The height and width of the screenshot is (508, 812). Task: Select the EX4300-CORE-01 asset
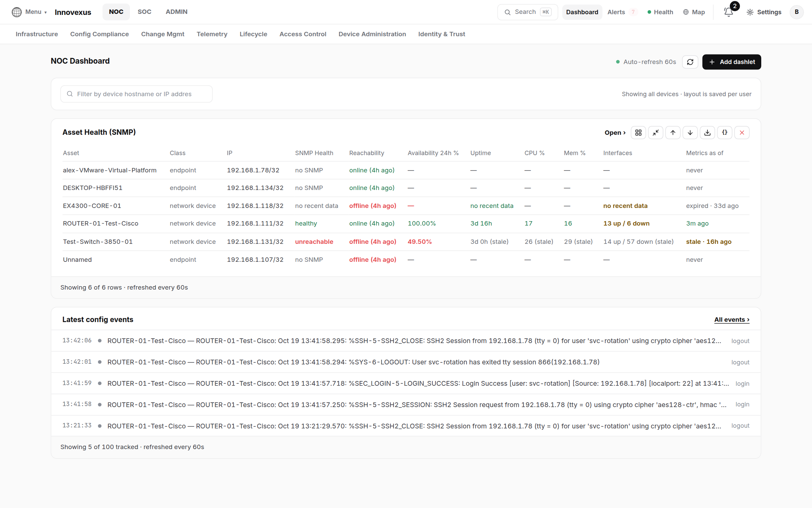[x=92, y=206]
